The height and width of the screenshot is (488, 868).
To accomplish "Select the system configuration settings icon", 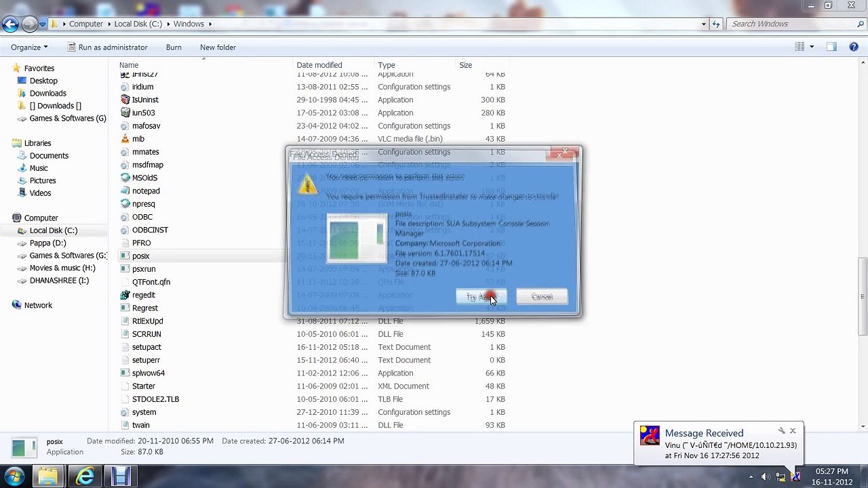I will pyautogui.click(x=125, y=412).
